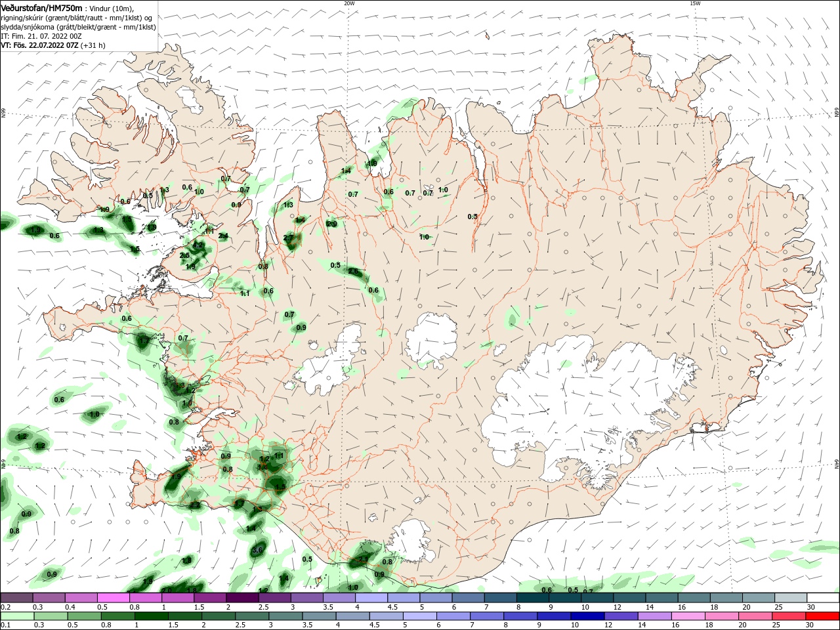Viewport: 840px width, 630px height.
Task: Click the white swatch labeled 30
Action: [822, 598]
